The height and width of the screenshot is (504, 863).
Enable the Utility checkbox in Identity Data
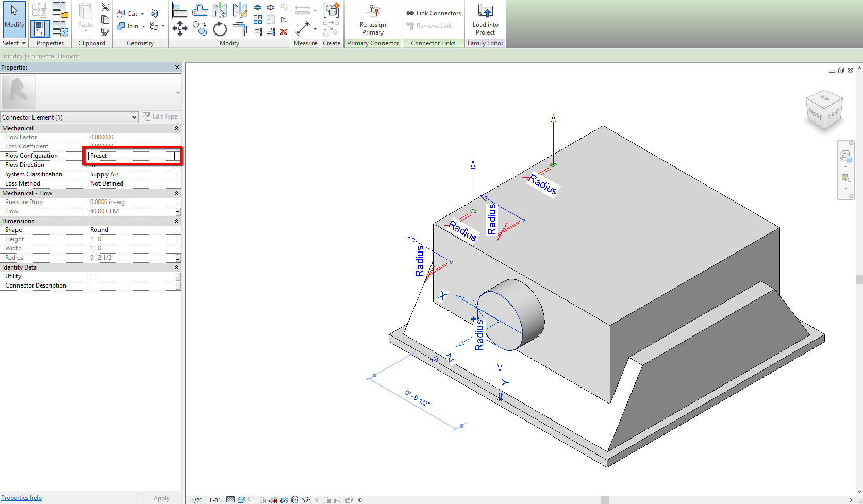point(93,276)
